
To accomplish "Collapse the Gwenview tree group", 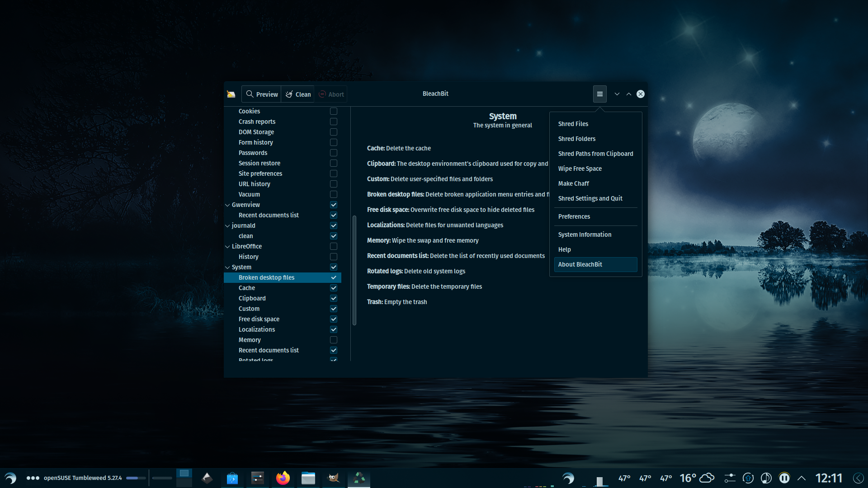I will 227,205.
